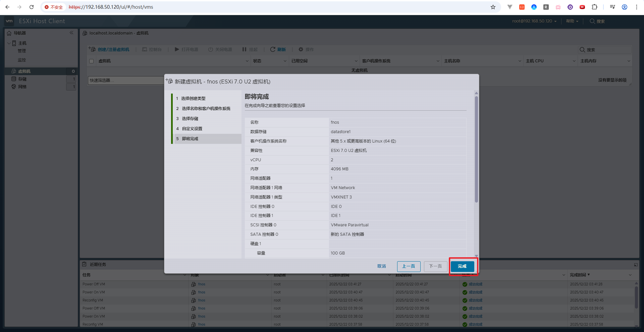
Task: Collapse the navigator panel with the double-chevron
Action: coord(71,33)
